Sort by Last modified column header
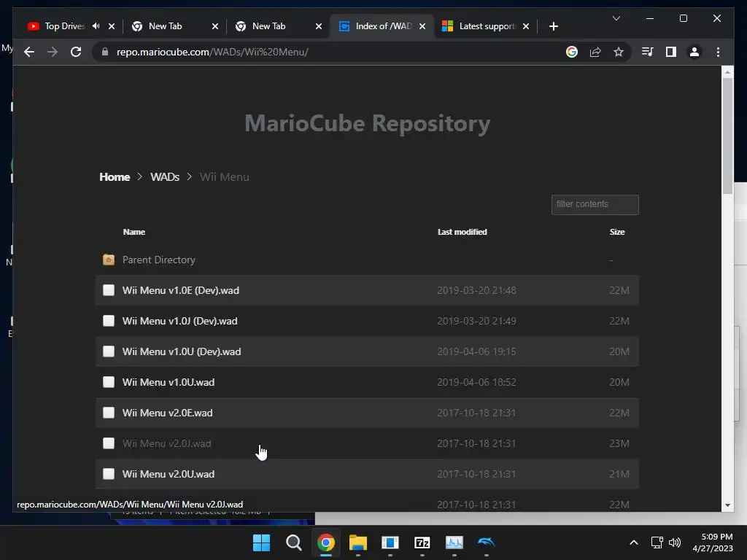Viewport: 747px width, 560px height. coord(462,232)
